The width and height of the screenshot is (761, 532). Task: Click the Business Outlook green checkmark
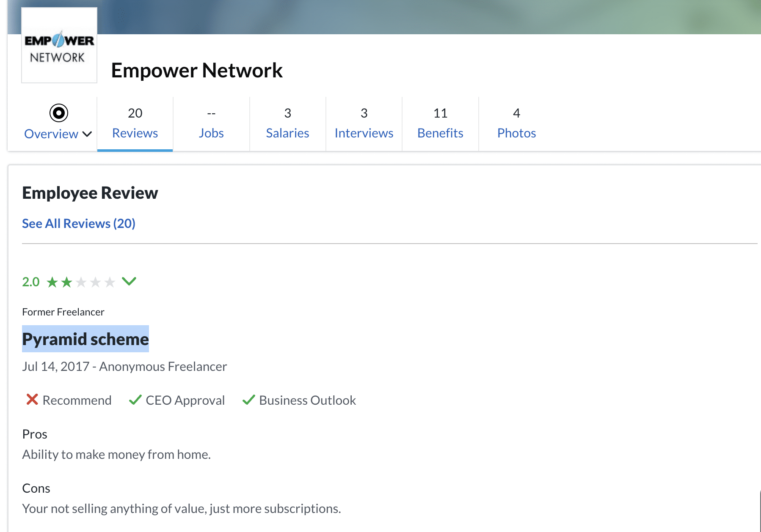248,400
